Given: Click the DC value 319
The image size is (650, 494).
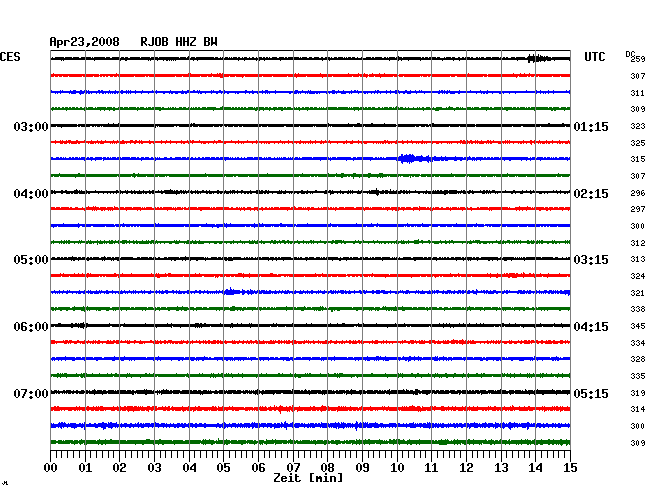Looking at the screenshot, I should 638,393.
